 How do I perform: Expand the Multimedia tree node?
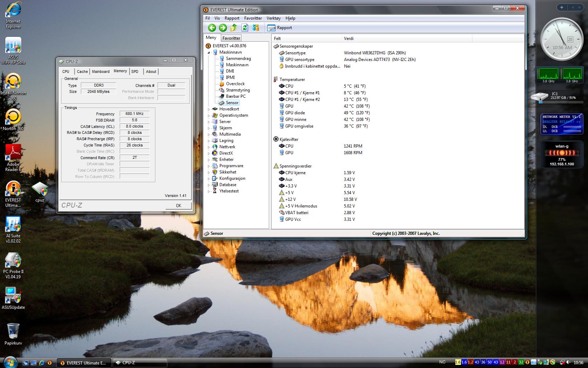pyautogui.click(x=209, y=134)
